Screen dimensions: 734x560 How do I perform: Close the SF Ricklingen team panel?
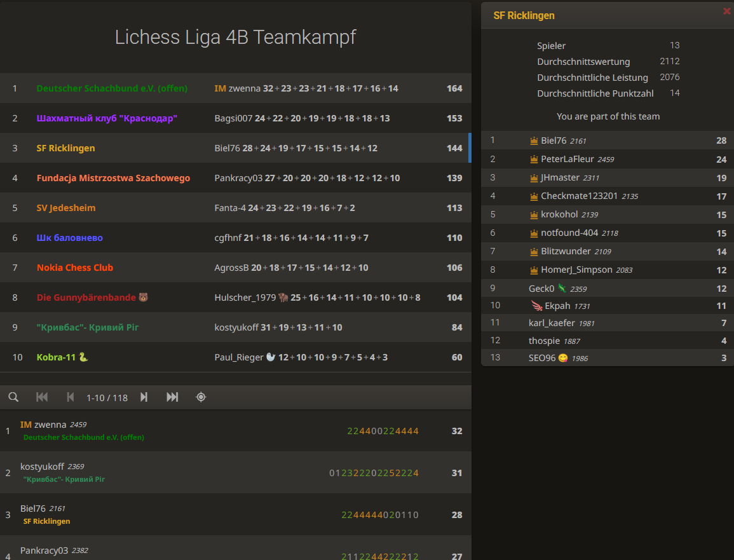pos(727,11)
